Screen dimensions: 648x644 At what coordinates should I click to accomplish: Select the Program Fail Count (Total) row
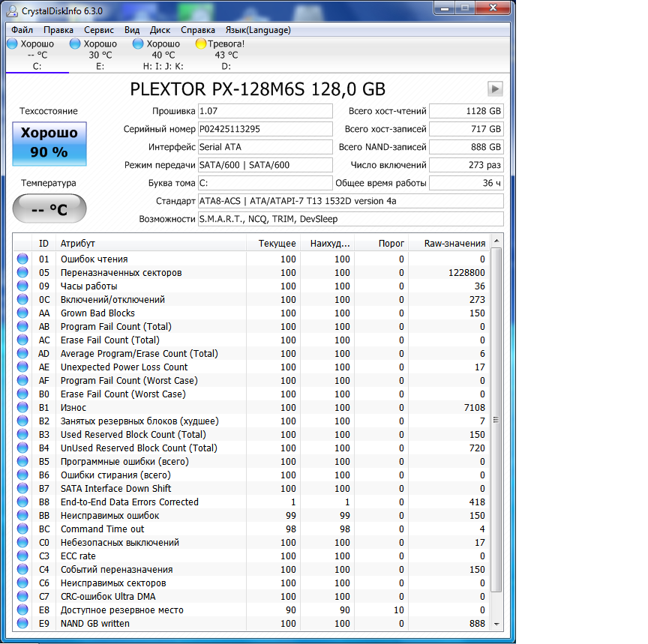251,326
